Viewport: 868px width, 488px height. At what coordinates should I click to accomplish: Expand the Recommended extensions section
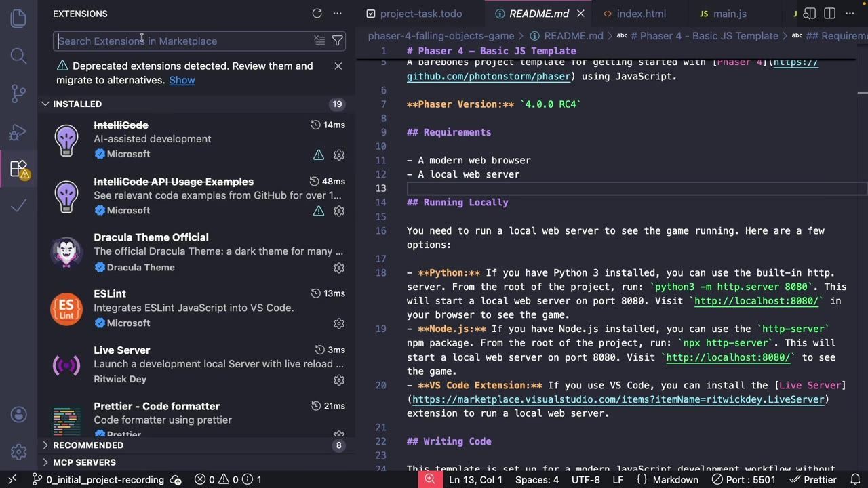[x=197, y=445]
